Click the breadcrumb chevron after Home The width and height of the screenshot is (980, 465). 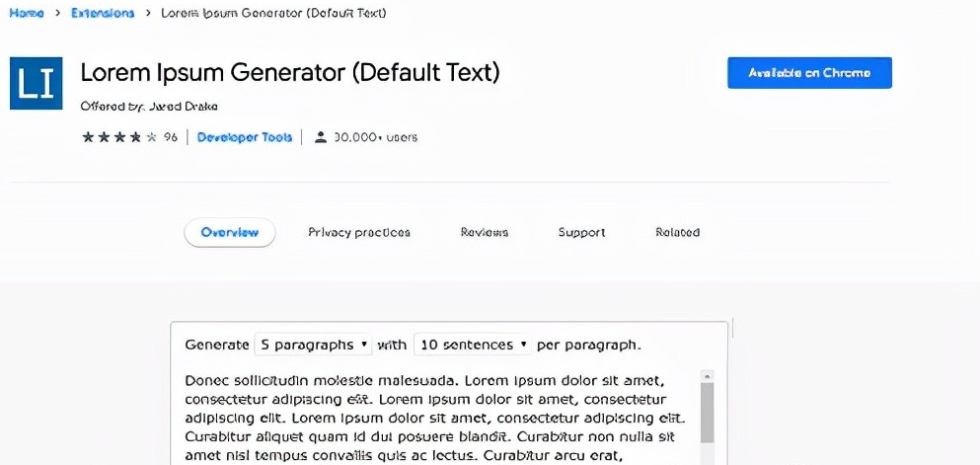pos(57,13)
